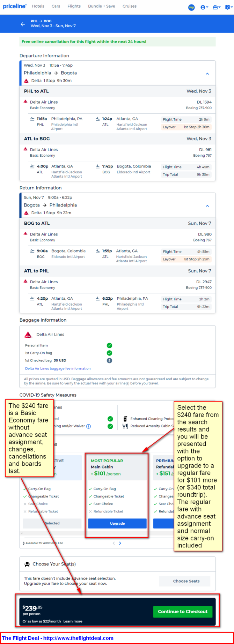Open the Hotels tab

pos(38,6)
